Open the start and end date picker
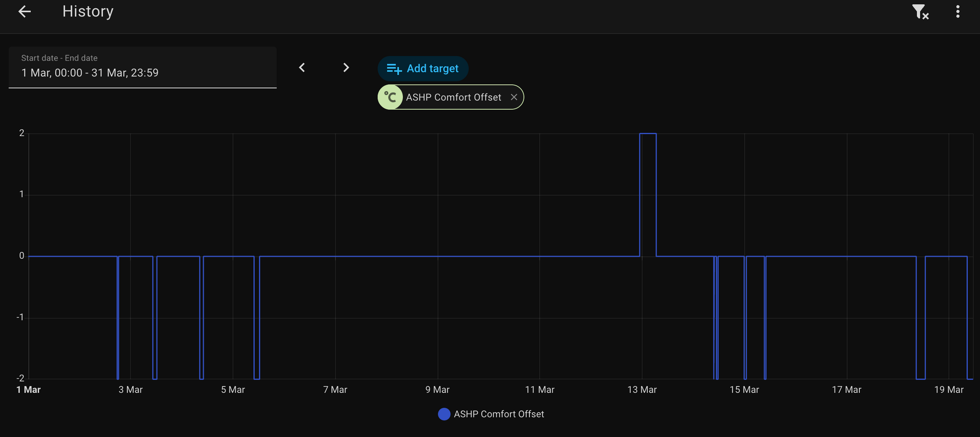 142,67
